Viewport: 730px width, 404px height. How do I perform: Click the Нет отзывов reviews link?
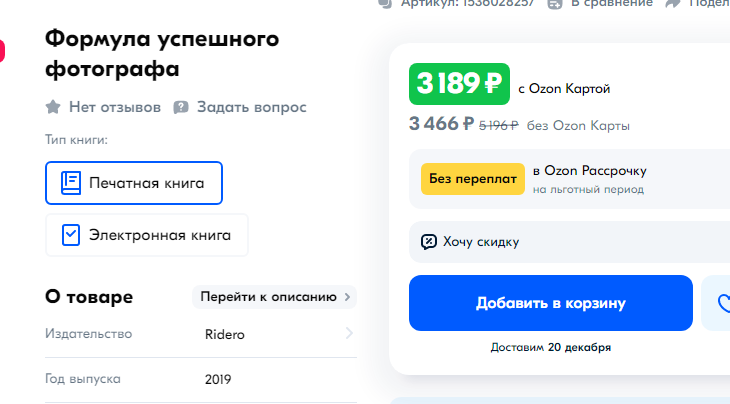tap(114, 107)
